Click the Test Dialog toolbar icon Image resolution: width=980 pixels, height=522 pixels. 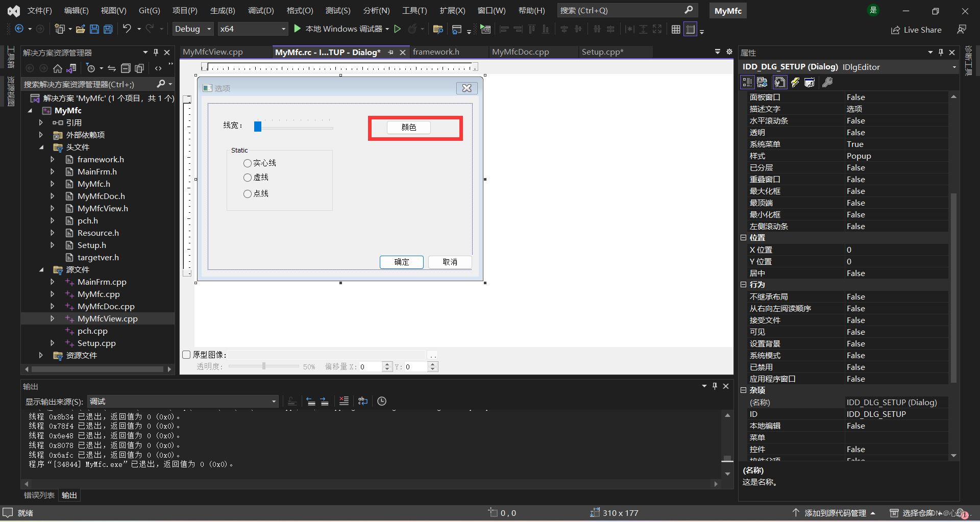pos(485,29)
